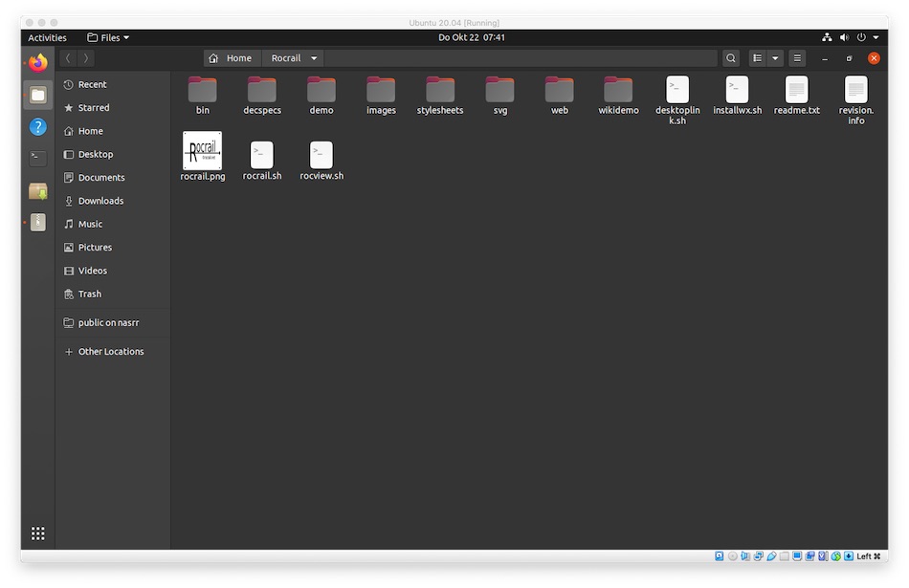The image size is (909, 588).
Task: Go to Home in the path bar
Action: click(231, 58)
